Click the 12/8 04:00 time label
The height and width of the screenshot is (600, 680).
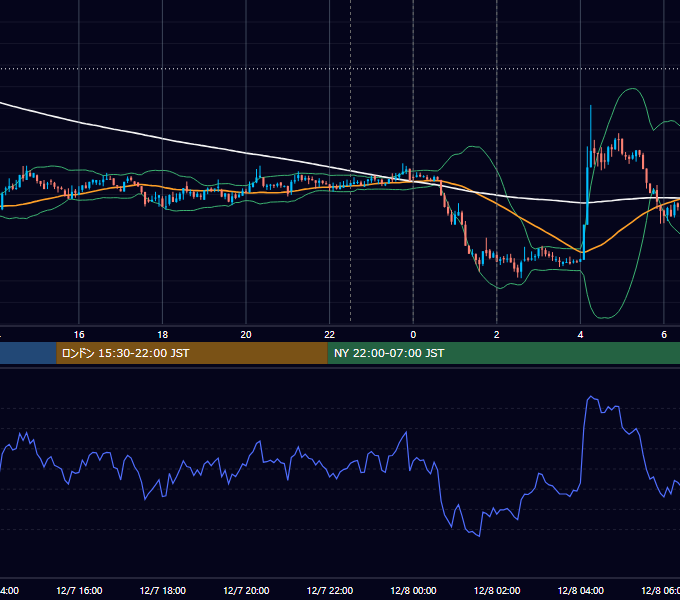581,590
